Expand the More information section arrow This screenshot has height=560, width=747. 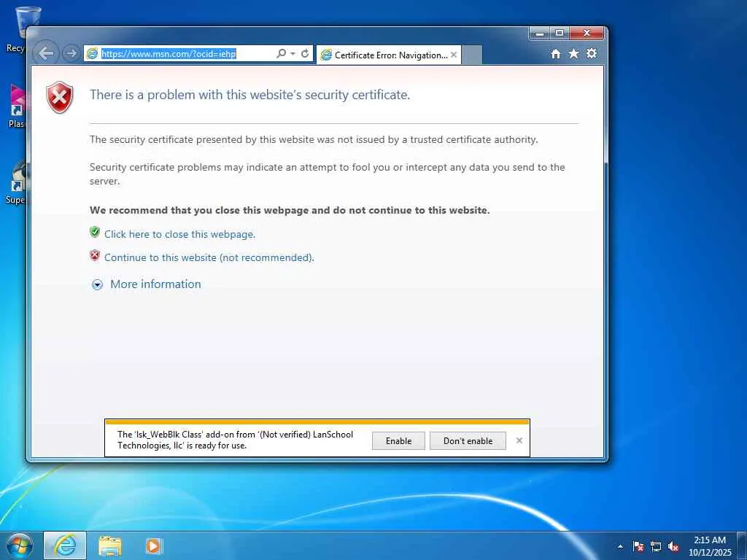(97, 285)
